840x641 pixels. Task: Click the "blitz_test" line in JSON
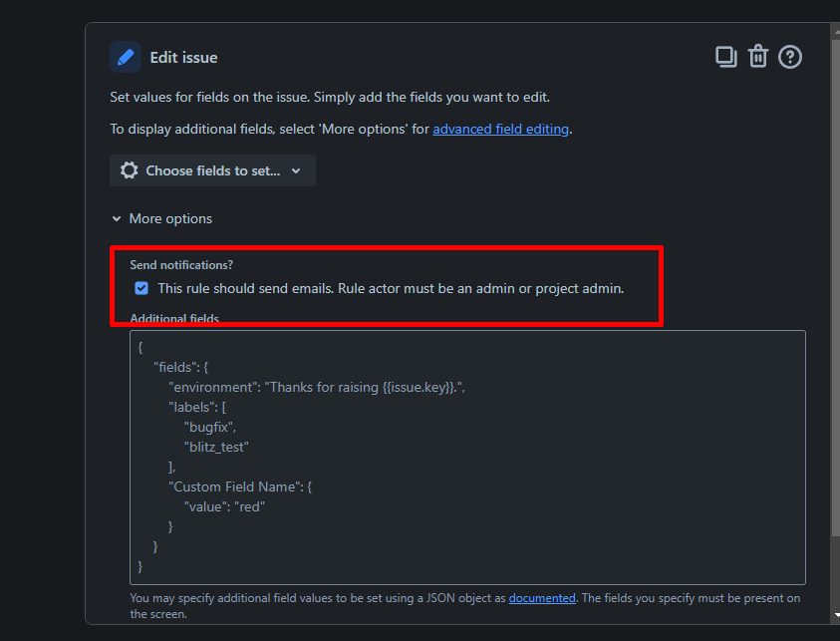[216, 447]
